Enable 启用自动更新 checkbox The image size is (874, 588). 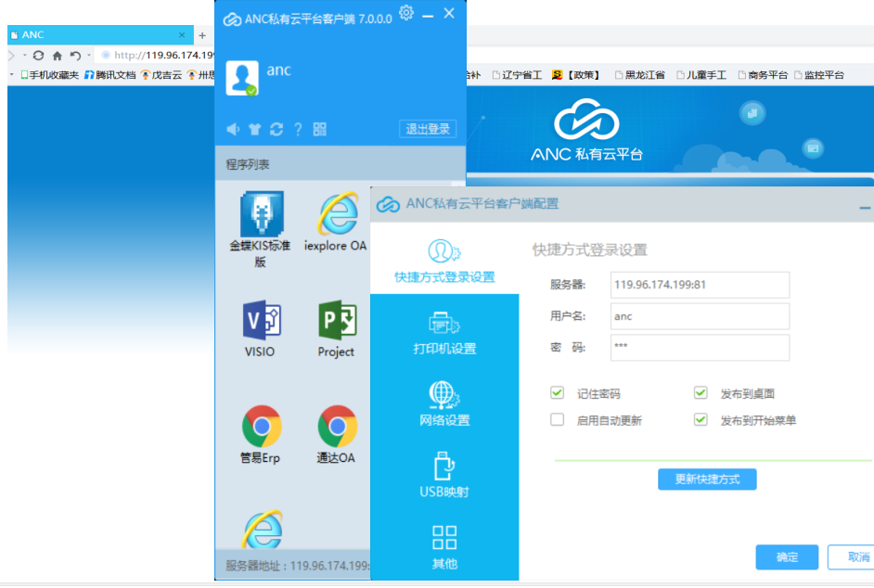coord(557,419)
